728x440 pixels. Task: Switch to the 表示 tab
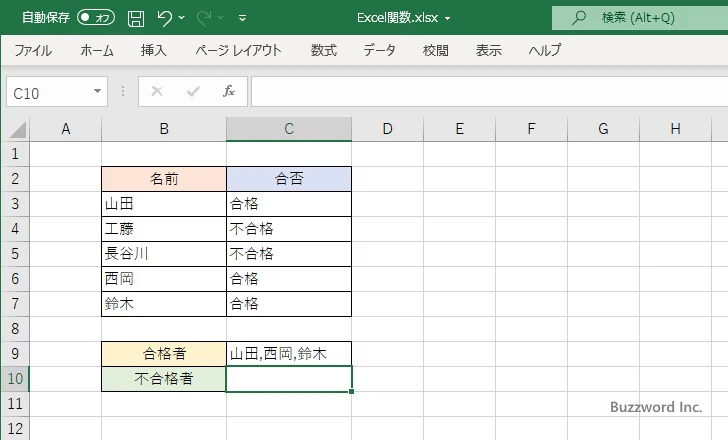488,50
